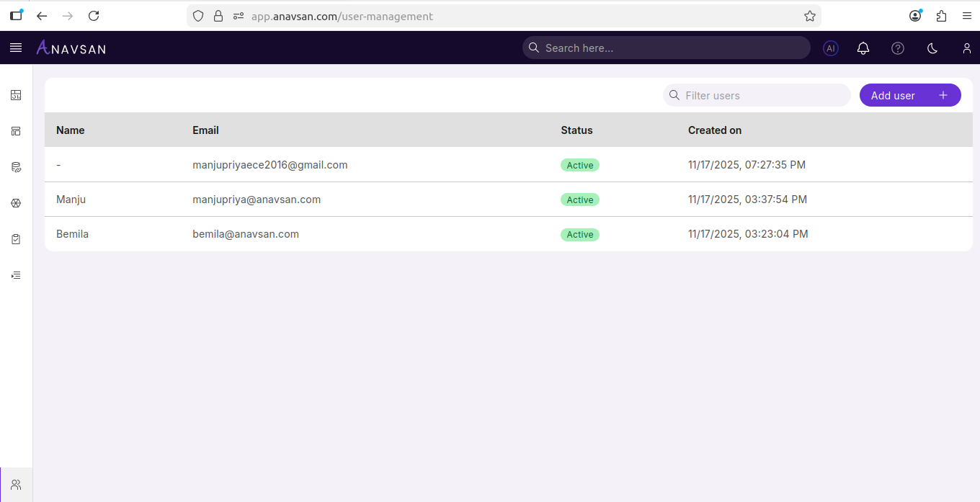Open the database link icon in sidebar
Image resolution: width=980 pixels, height=502 pixels.
(16, 167)
